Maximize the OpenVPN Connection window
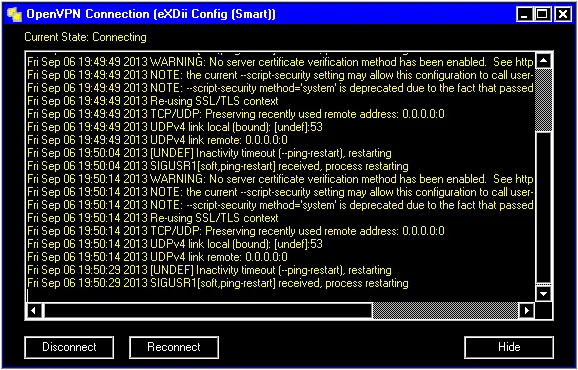 (x=542, y=14)
